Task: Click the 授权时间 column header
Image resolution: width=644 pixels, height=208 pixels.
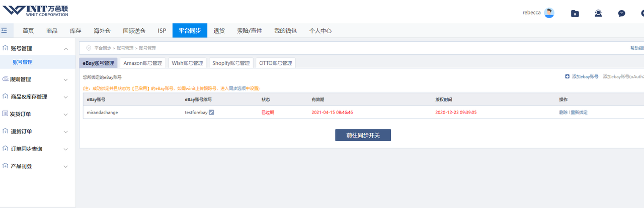Action: (x=444, y=99)
